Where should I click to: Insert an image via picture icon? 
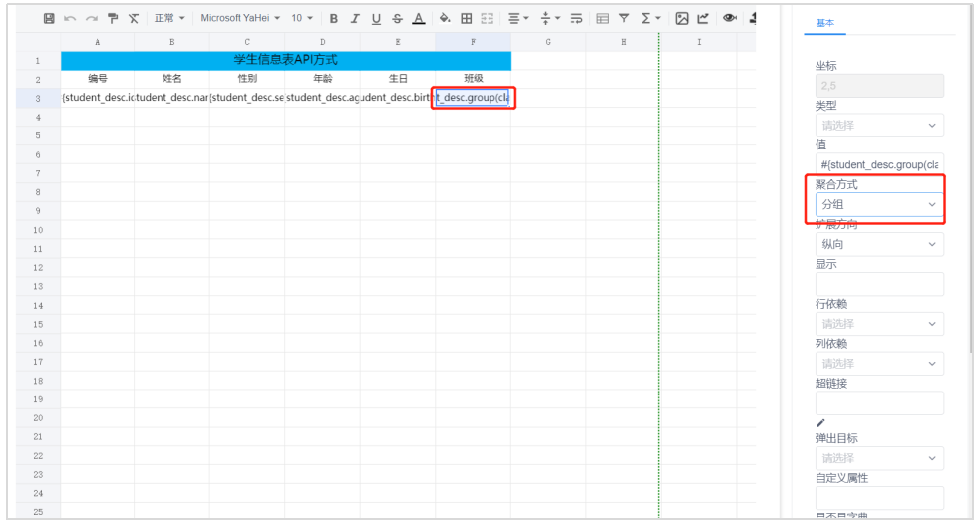pyautogui.click(x=682, y=18)
